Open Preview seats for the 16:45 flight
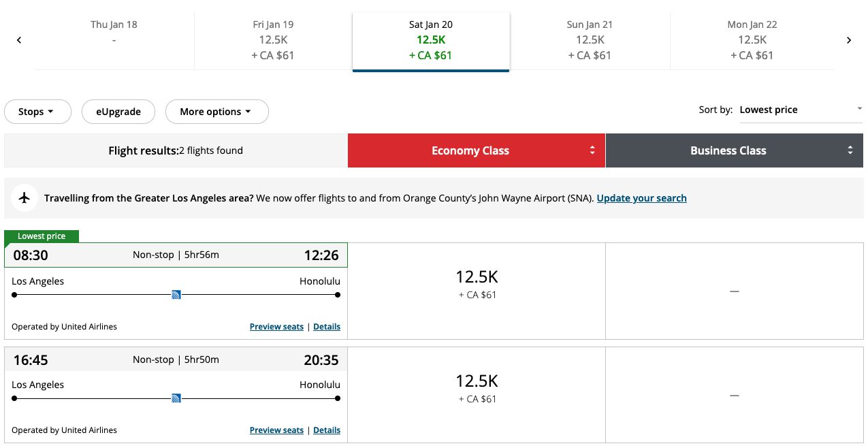Screen dimensions: 868x448 [276, 430]
